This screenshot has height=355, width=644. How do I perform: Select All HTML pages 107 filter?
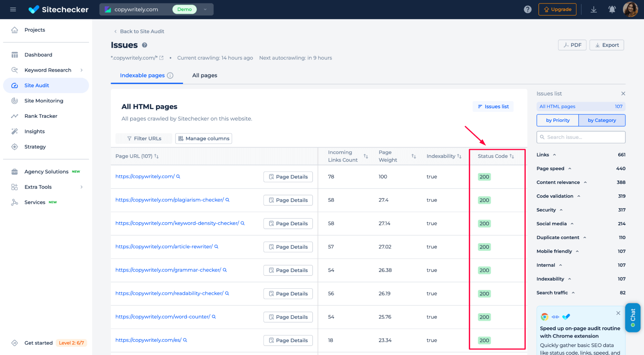[x=581, y=107]
